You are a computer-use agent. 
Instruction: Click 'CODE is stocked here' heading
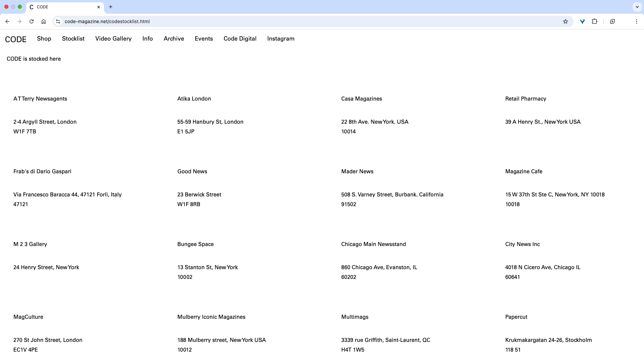point(34,59)
